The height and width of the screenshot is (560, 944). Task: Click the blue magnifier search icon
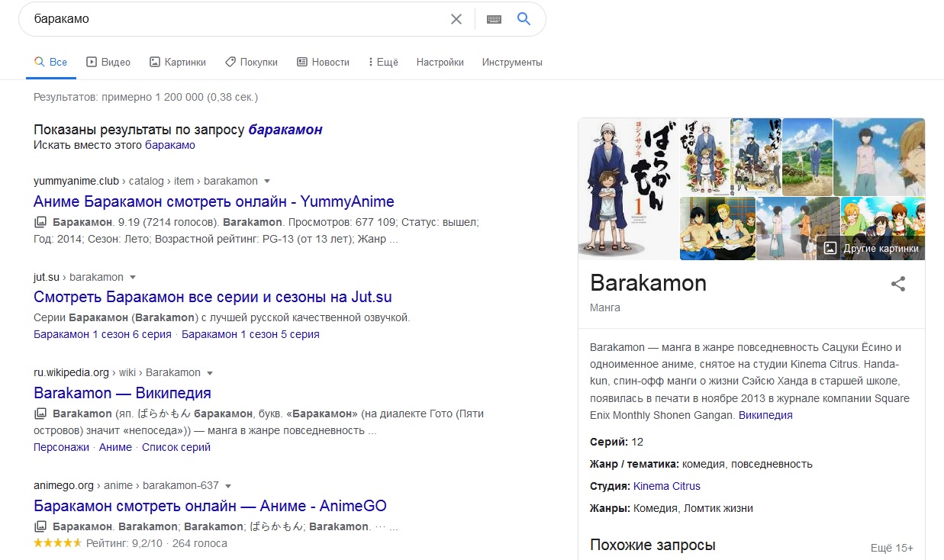click(524, 19)
